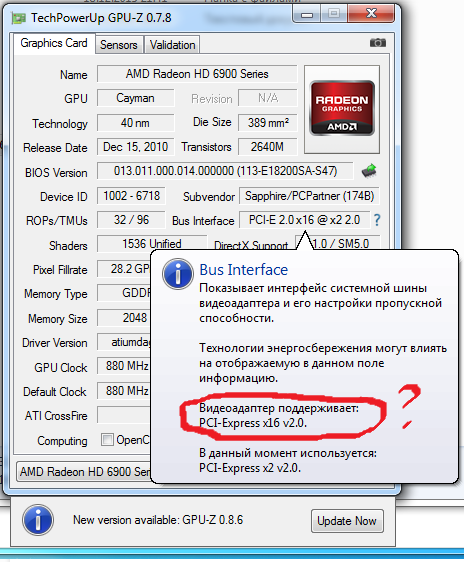Open the GPU selection dropdown at bottom
The height and width of the screenshot is (562, 464).
coord(84,471)
